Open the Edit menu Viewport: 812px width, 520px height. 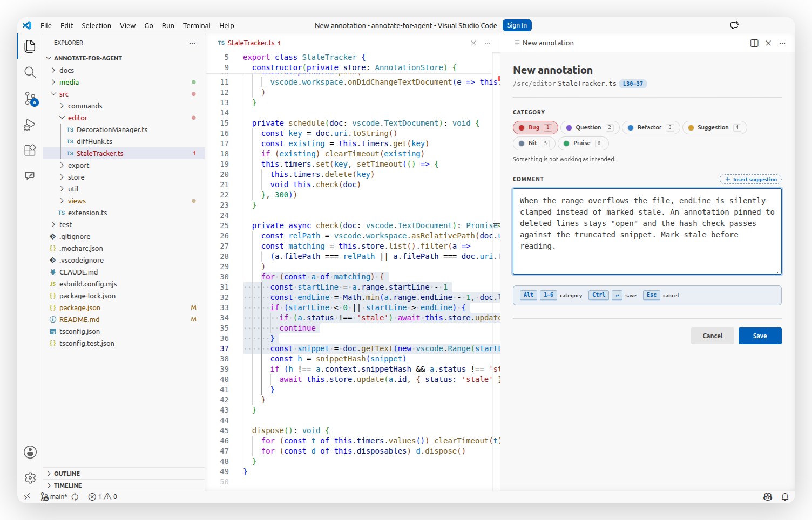(x=66, y=25)
